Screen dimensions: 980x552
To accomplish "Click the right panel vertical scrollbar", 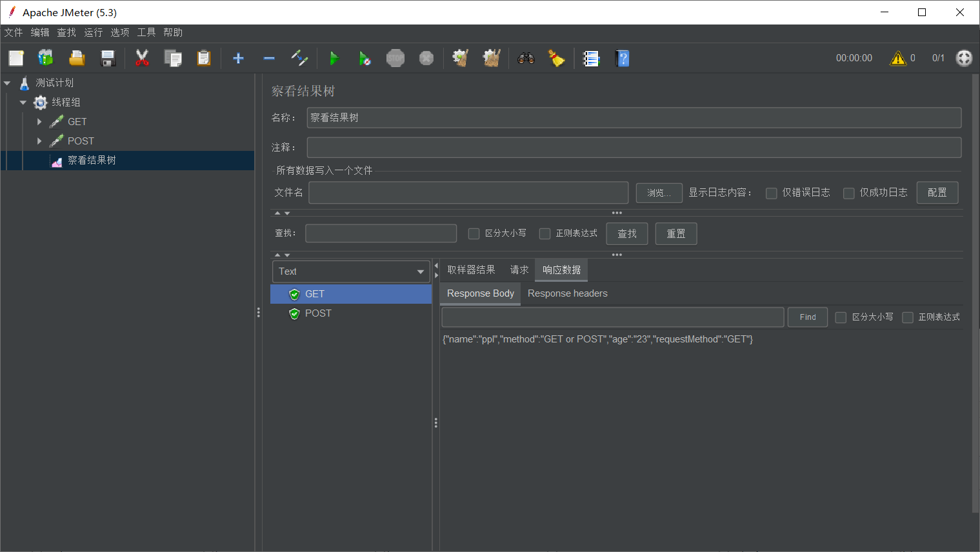I will click(975, 293).
